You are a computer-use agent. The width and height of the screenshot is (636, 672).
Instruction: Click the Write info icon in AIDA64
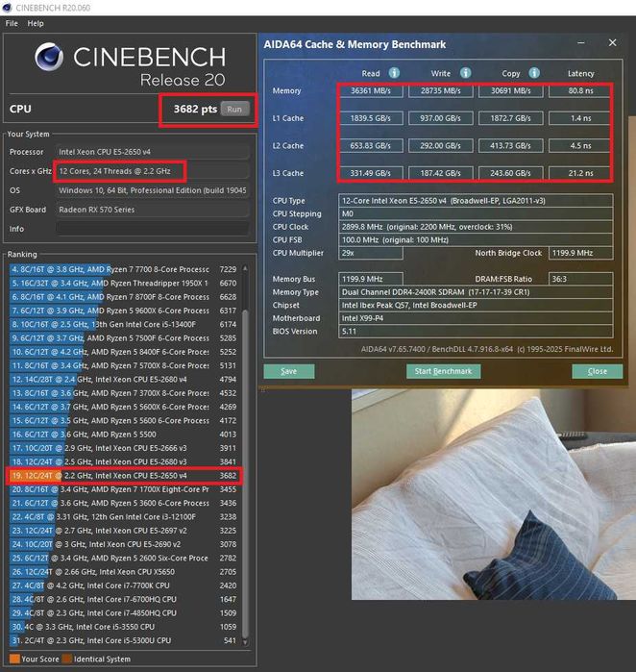[x=466, y=73]
